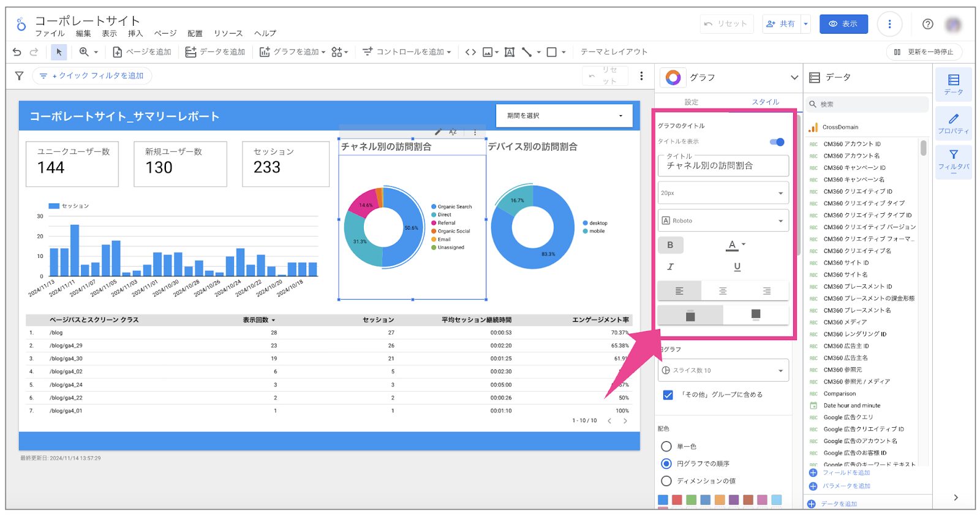This screenshot has height=516, width=980.
Task: Align chart title center
Action: [723, 291]
